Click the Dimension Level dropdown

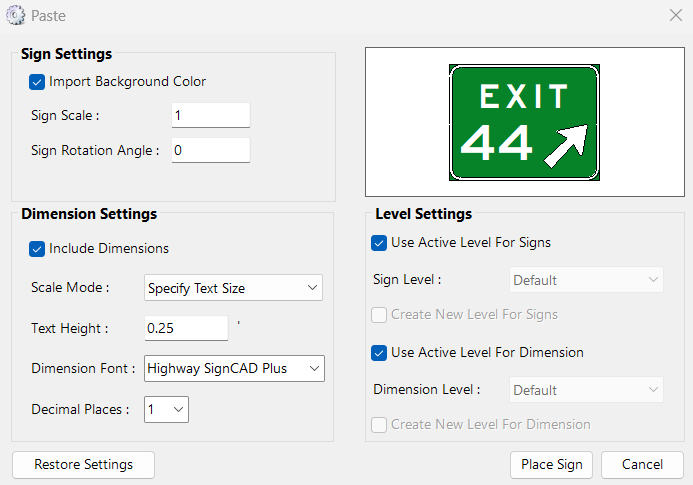587,390
